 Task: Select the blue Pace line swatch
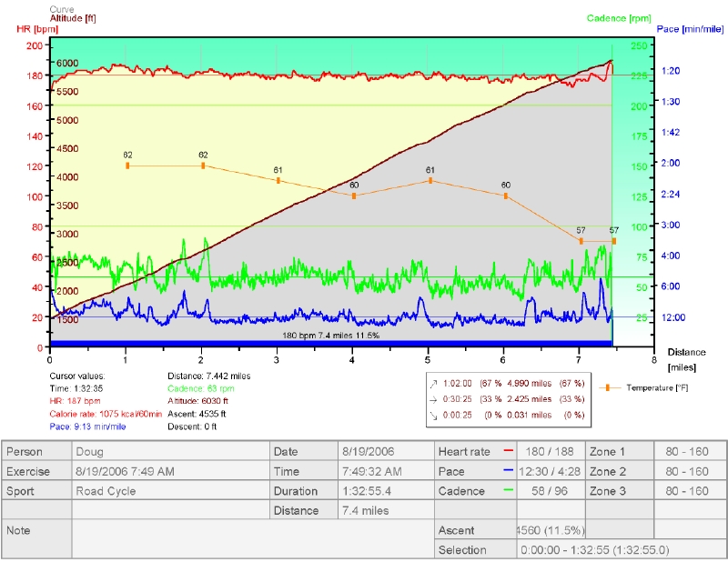[509, 470]
